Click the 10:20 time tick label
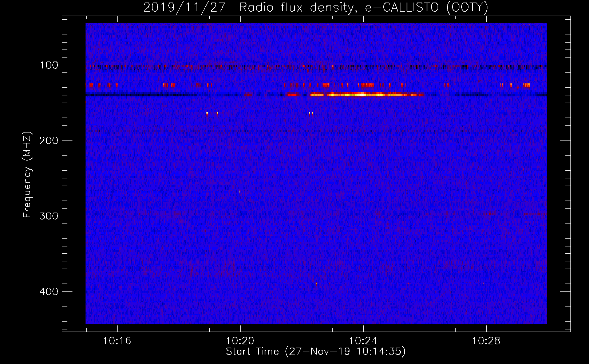This screenshot has width=589, height=364. click(240, 341)
